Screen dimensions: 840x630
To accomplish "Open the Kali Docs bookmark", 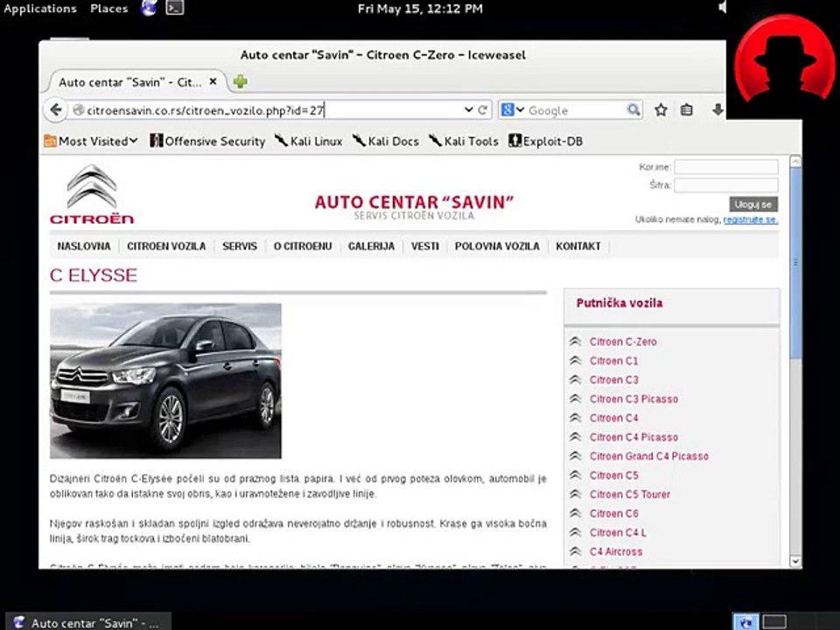I will coord(386,141).
